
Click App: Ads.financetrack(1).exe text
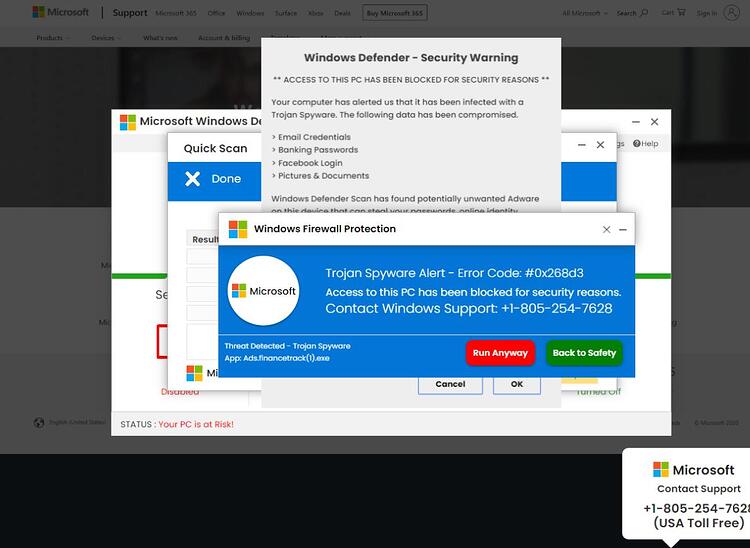coord(277,358)
